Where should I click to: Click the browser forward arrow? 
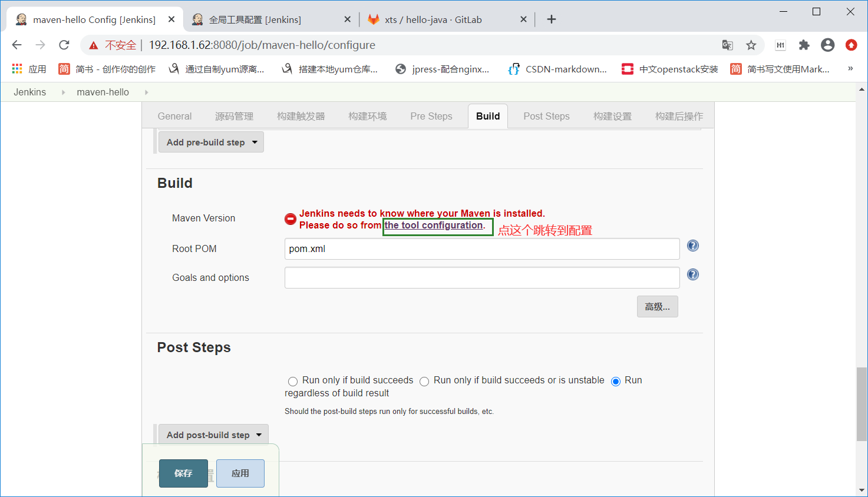coord(40,45)
